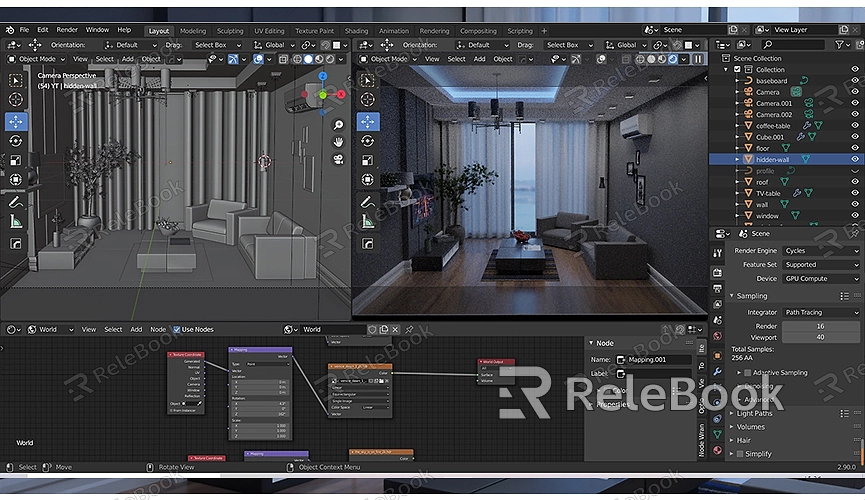Switch to the Shading workspace tab

pos(356,31)
